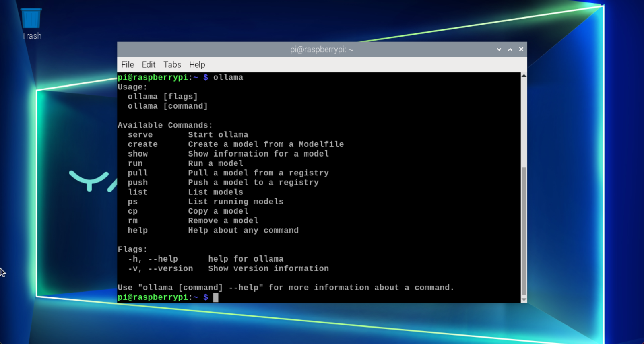Image resolution: width=644 pixels, height=344 pixels.
Task: Click the '-v, --version' flag text
Action: click(161, 269)
